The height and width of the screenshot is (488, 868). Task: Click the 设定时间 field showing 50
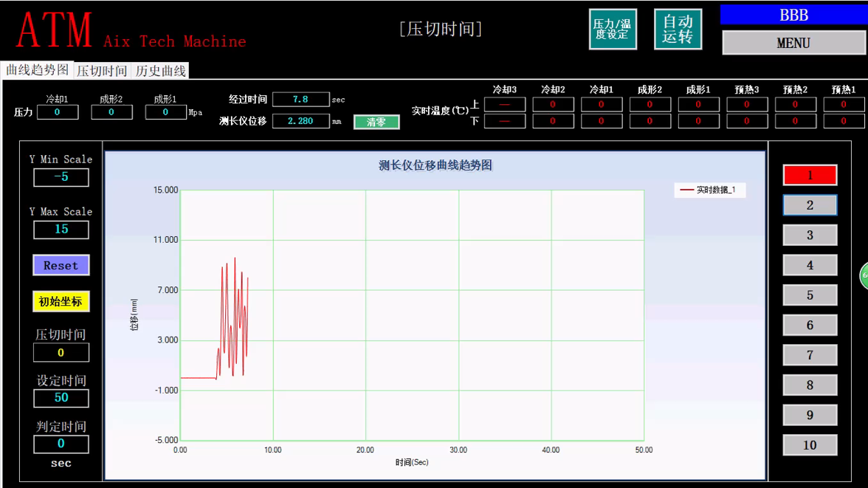pyautogui.click(x=61, y=399)
